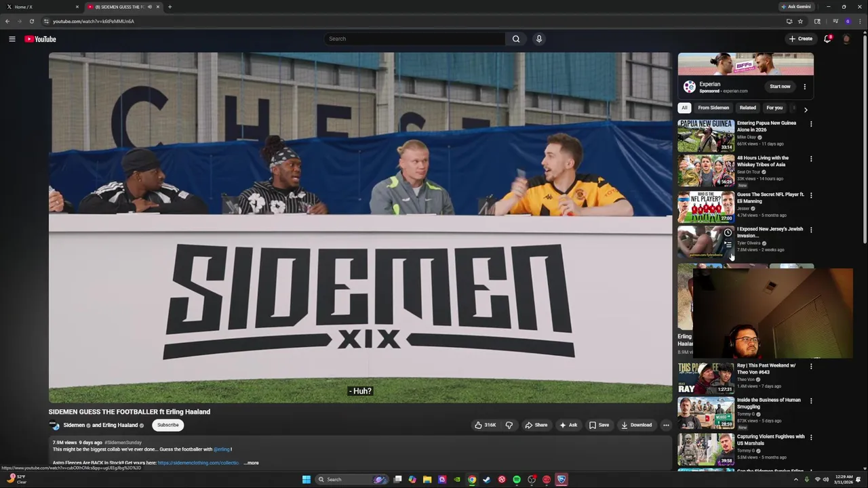Viewport: 868px width, 488px height.
Task: Go to YouTube home via logo
Action: [x=41, y=39]
